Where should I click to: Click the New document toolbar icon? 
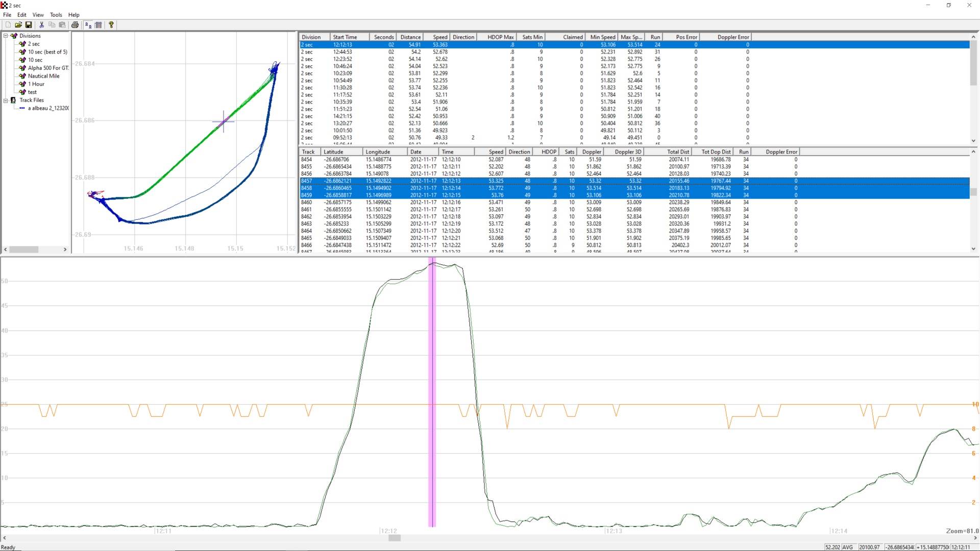[8, 24]
